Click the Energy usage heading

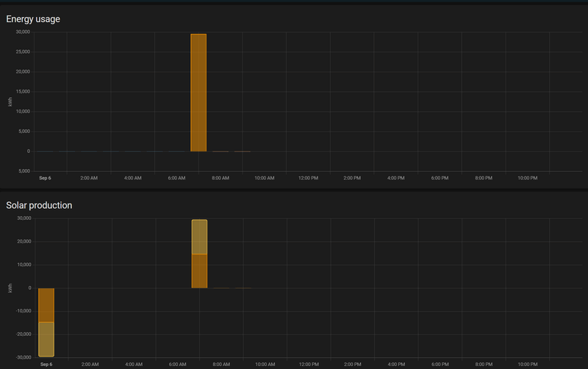(33, 19)
